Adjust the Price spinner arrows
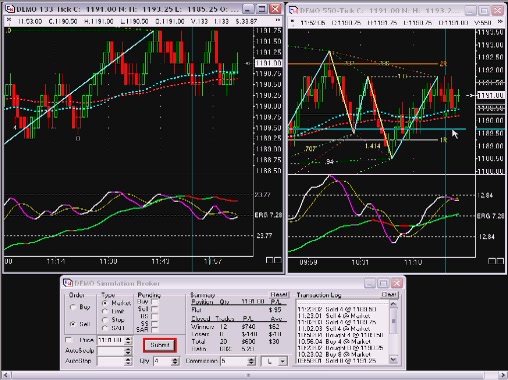The height and width of the screenshot is (380, 508). click(x=128, y=340)
